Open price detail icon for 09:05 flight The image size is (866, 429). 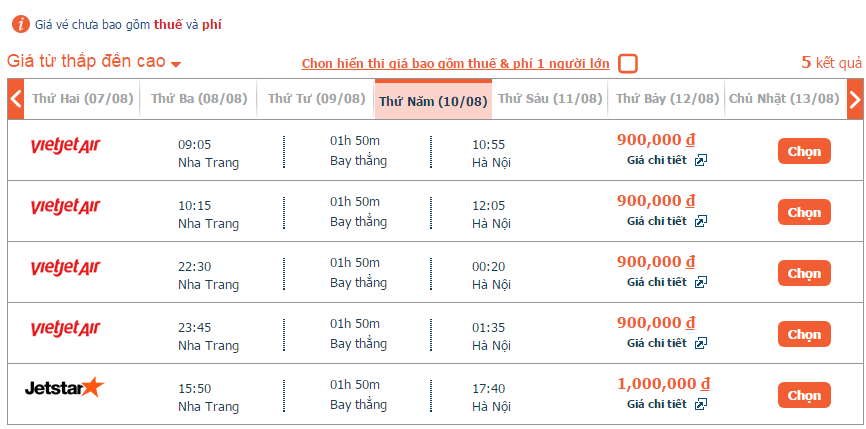click(701, 160)
